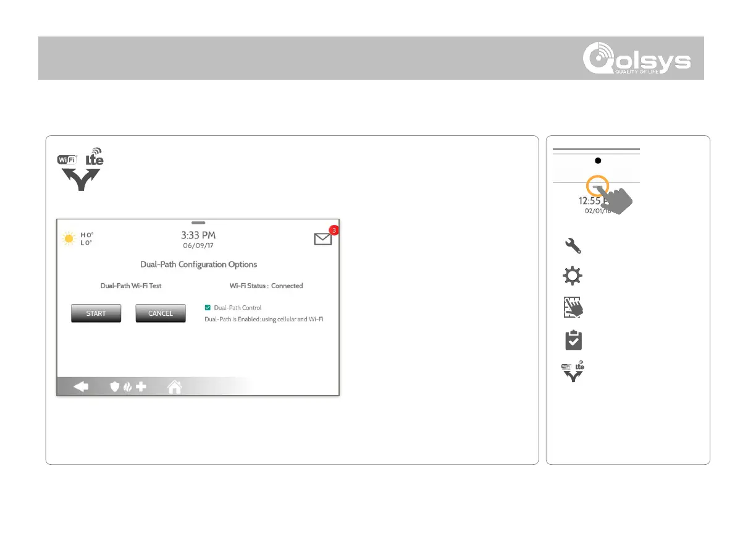
Task: Tap the home icon in bottom bar
Action: (x=175, y=387)
